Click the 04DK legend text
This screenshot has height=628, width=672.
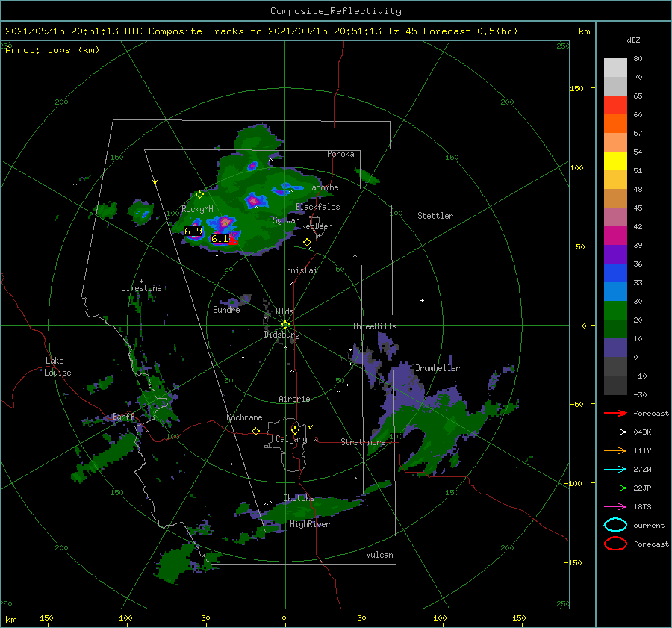click(642, 432)
